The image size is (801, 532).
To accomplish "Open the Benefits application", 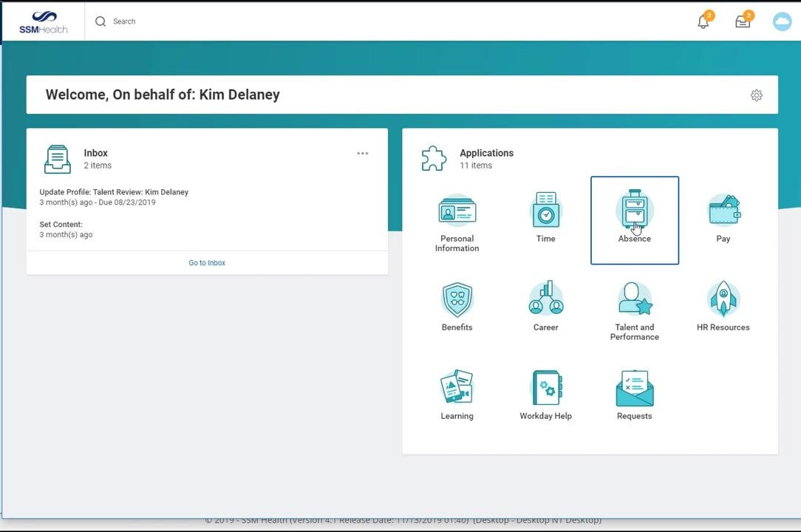I will 457,307.
